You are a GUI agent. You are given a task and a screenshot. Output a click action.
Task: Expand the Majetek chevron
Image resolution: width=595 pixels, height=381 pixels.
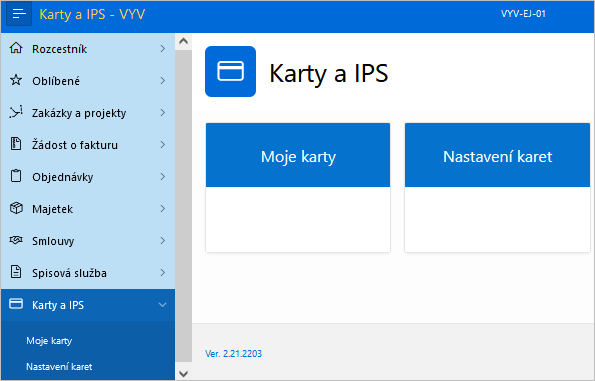162,209
